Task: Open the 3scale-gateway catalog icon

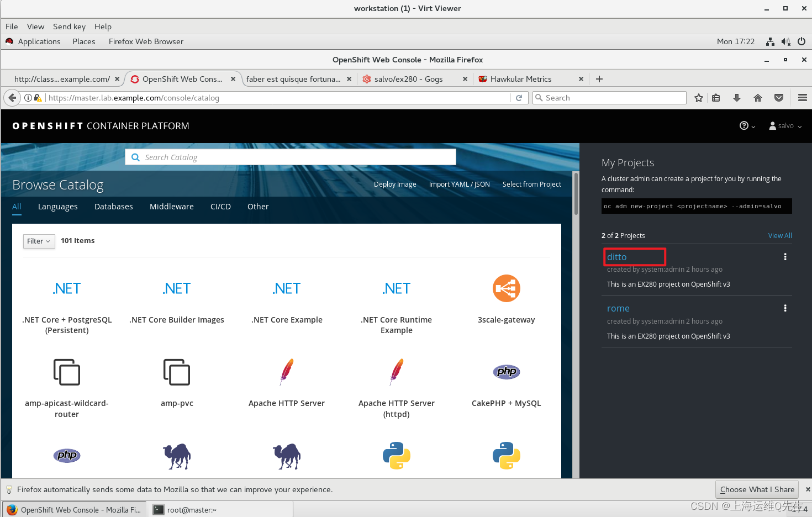Action: pyautogui.click(x=507, y=288)
